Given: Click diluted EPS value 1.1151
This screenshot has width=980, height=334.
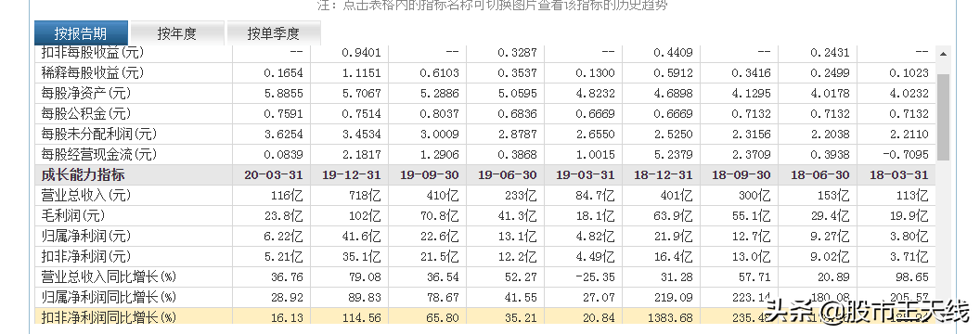Looking at the screenshot, I should [x=361, y=73].
